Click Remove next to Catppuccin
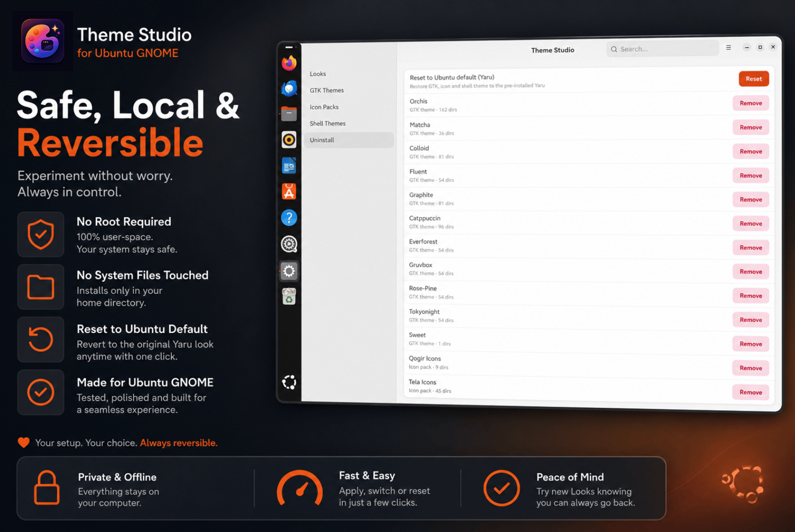Screen dimensions: 795x532 (751, 224)
